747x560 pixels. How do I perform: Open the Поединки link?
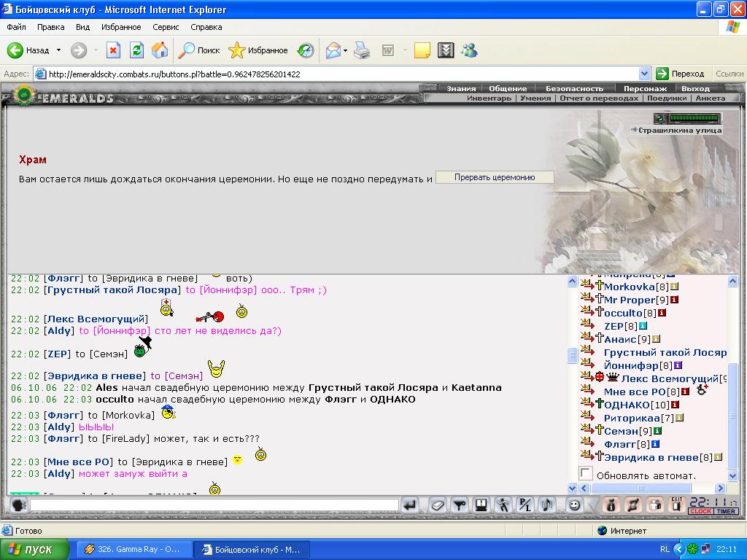tap(667, 98)
